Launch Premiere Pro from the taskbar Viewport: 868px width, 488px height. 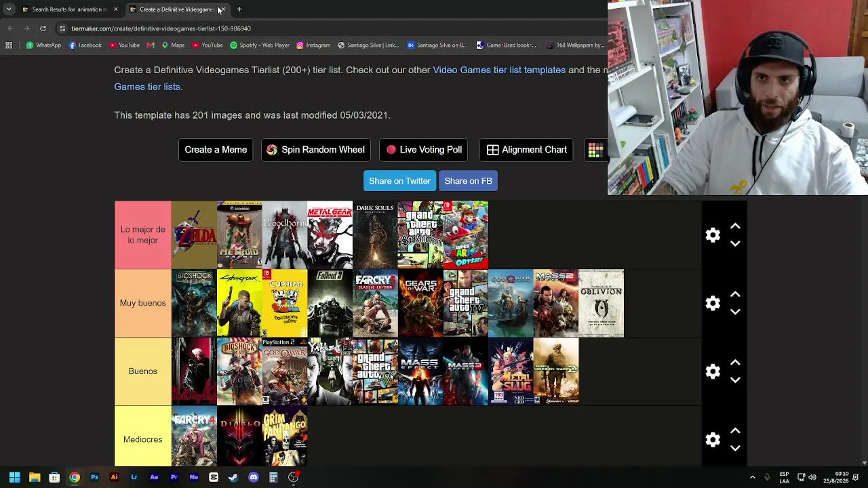(174, 477)
